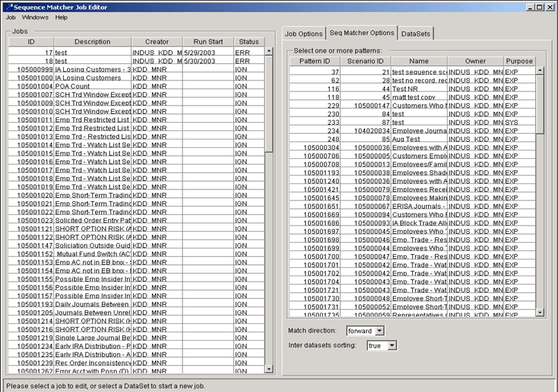Click the jobs Description column header
Image resolution: width=558 pixels, height=392 pixels.
92,42
